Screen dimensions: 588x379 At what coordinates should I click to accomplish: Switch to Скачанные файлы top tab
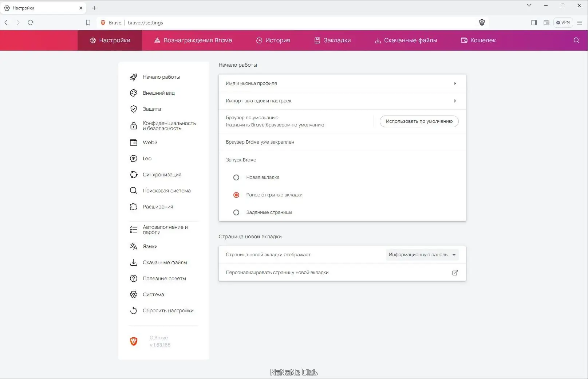(406, 40)
